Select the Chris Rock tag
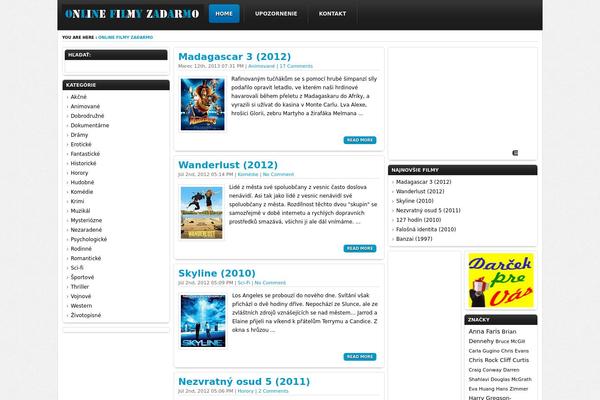The width and height of the screenshot is (600, 400). click(x=483, y=360)
